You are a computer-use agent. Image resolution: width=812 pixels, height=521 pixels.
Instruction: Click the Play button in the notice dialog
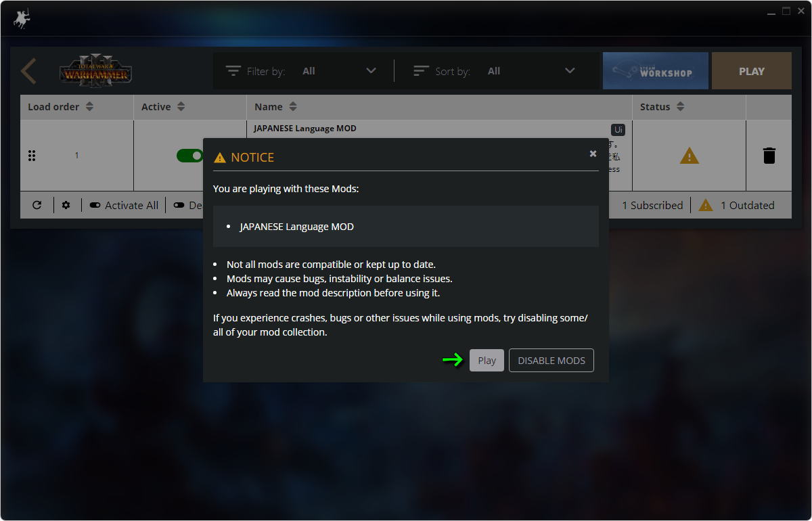click(487, 360)
